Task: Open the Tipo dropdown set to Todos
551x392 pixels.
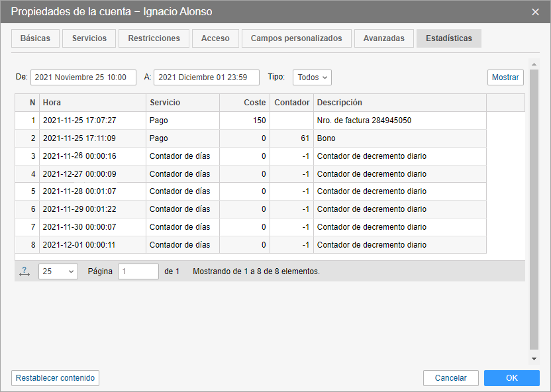Action: (x=312, y=77)
